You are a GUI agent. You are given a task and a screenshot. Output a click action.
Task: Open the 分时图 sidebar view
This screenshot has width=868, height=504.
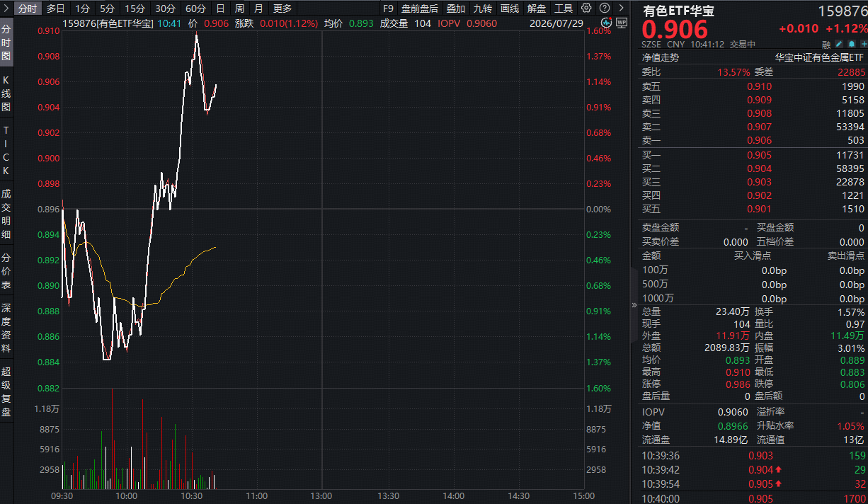(6, 42)
